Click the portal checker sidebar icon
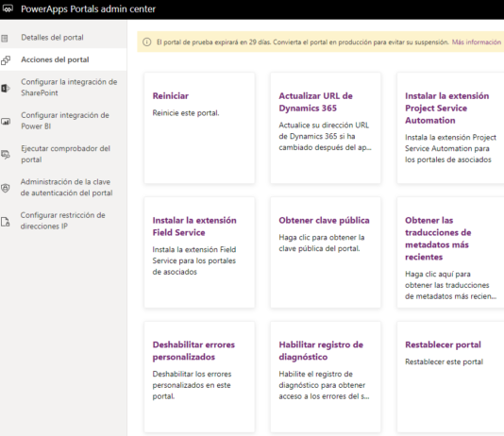504x436 pixels. coord(6,155)
